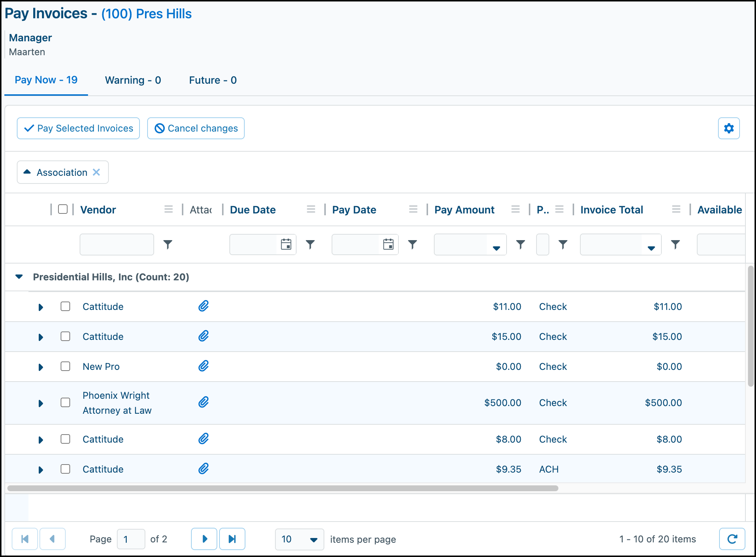This screenshot has width=756, height=557.
Task: Open attachment for New Pro invoice
Action: (203, 366)
